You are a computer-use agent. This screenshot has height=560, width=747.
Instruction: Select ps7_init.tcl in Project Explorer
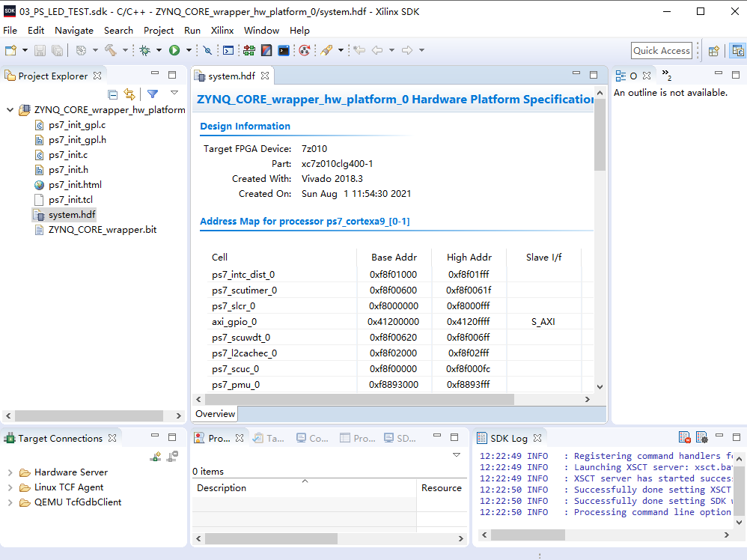70,200
